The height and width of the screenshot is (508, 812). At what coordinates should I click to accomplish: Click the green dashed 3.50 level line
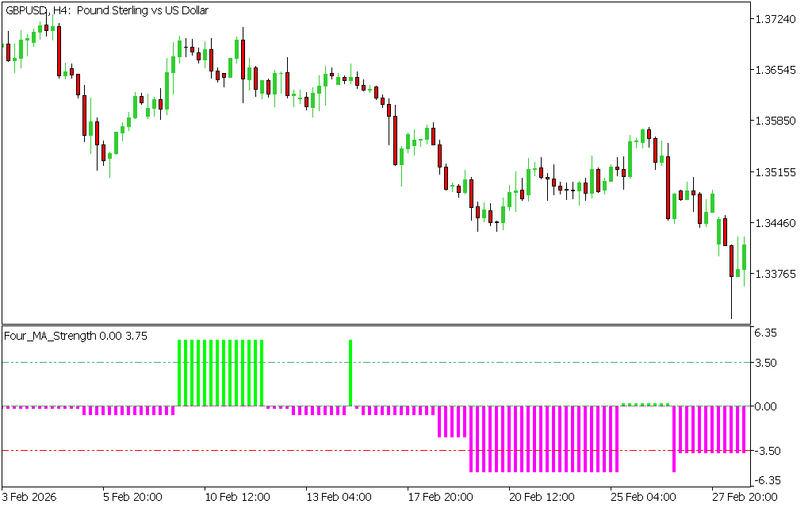pos(476,363)
